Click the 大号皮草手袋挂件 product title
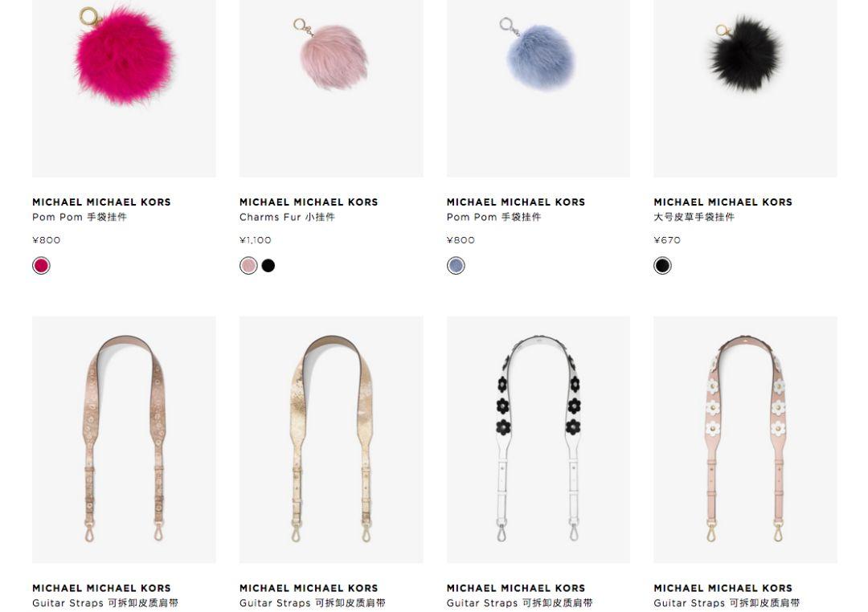The width and height of the screenshot is (868, 612). coord(694,217)
